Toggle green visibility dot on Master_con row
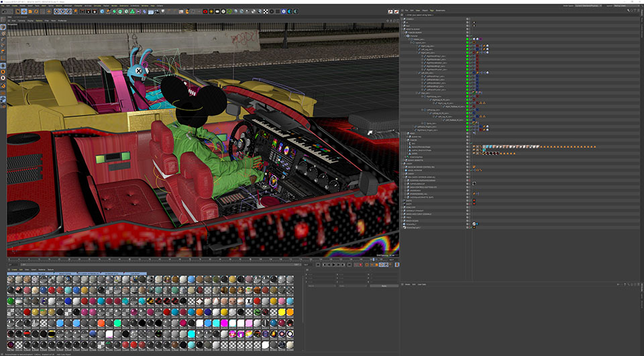 click(468, 39)
